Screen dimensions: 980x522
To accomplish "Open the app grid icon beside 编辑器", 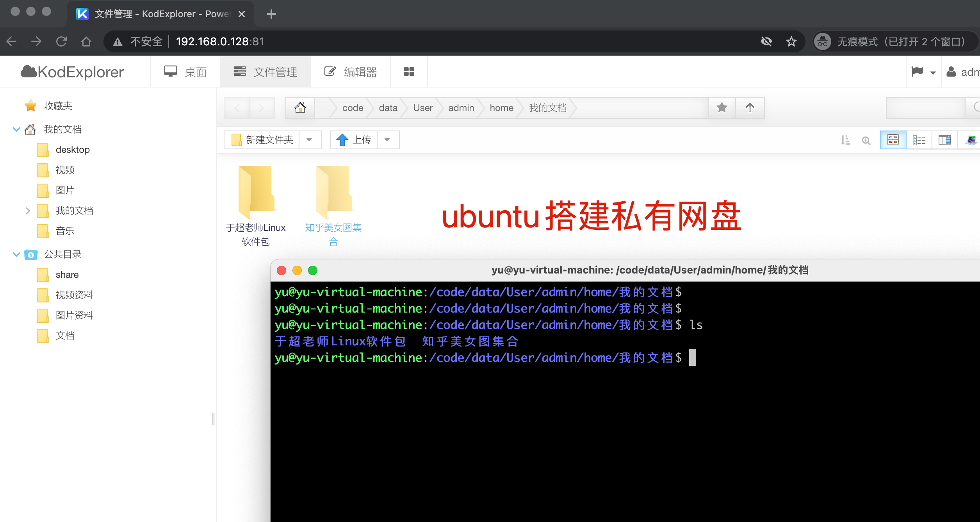I will pos(408,72).
